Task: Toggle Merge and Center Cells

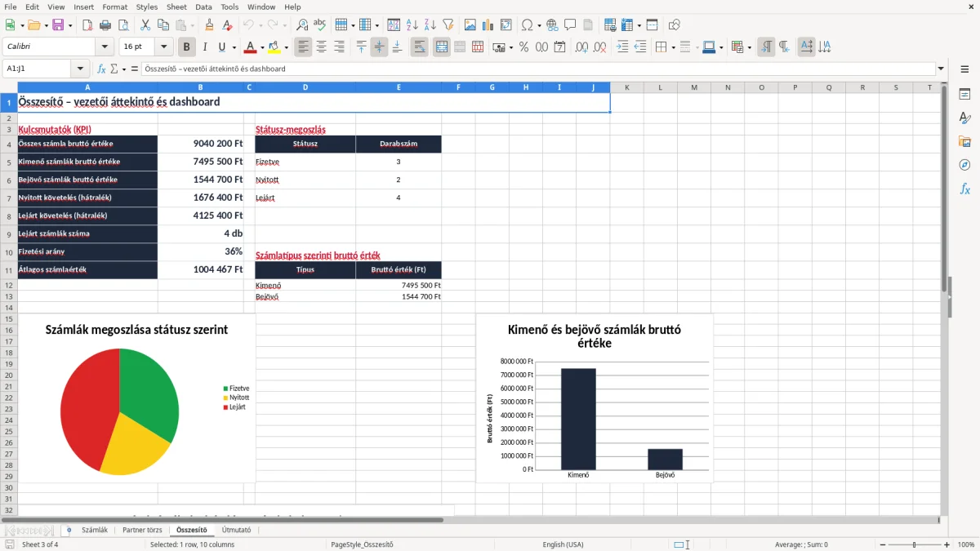Action: pyautogui.click(x=441, y=47)
